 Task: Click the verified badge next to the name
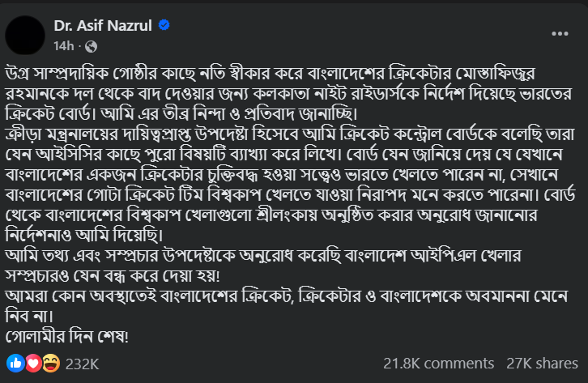pyautogui.click(x=164, y=25)
